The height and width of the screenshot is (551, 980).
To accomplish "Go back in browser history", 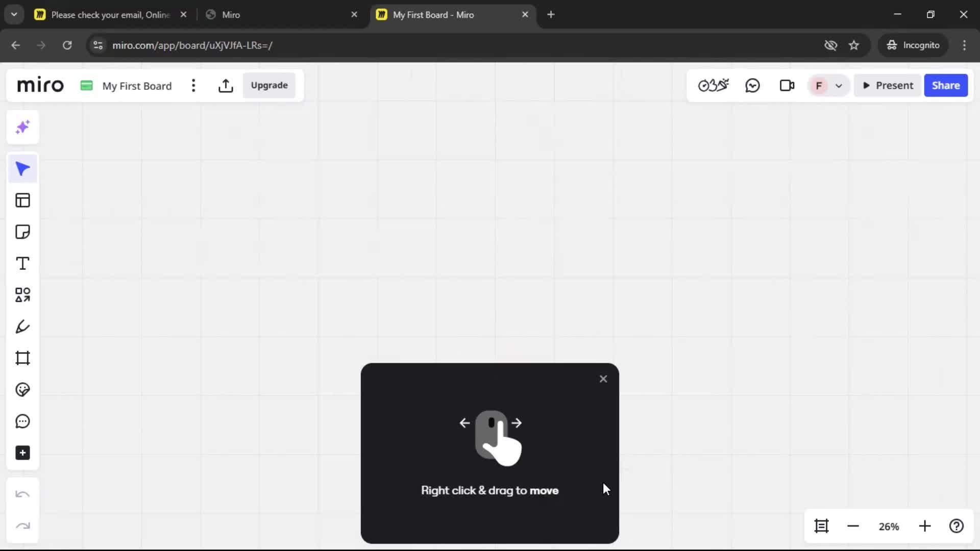I will click(x=15, y=45).
